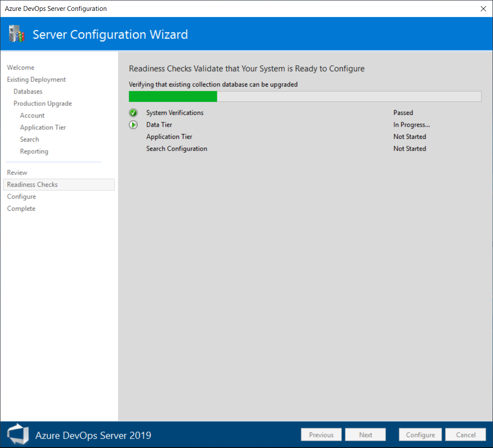
Task: Click the Application Tier check in results list
Action: point(169,137)
